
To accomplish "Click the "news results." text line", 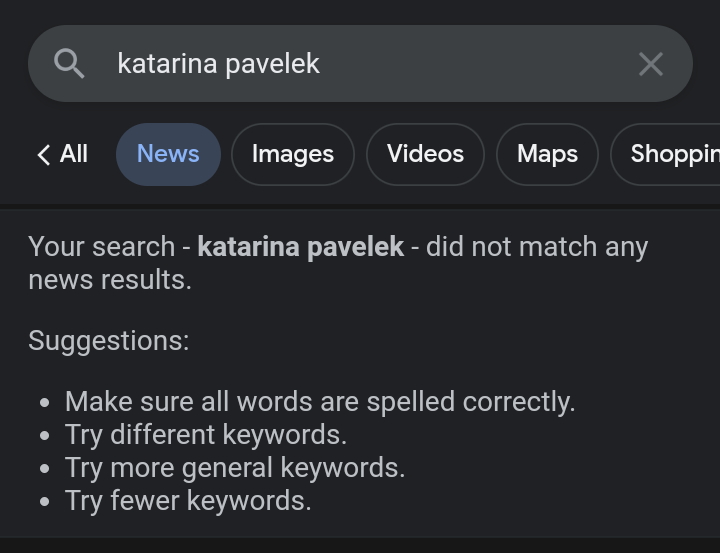I will pyautogui.click(x=109, y=280).
